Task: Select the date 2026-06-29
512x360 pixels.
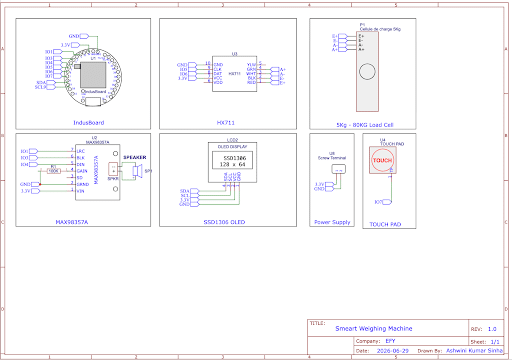Action: click(393, 351)
